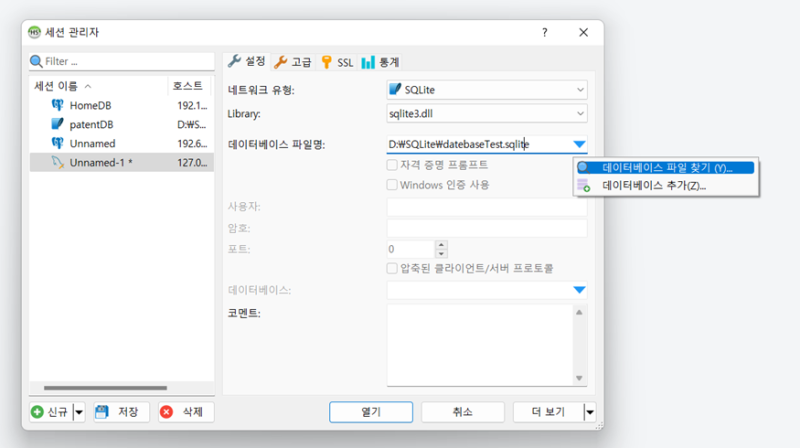Select the Unnamed session row
The width and height of the screenshot is (800, 448).
click(x=121, y=143)
